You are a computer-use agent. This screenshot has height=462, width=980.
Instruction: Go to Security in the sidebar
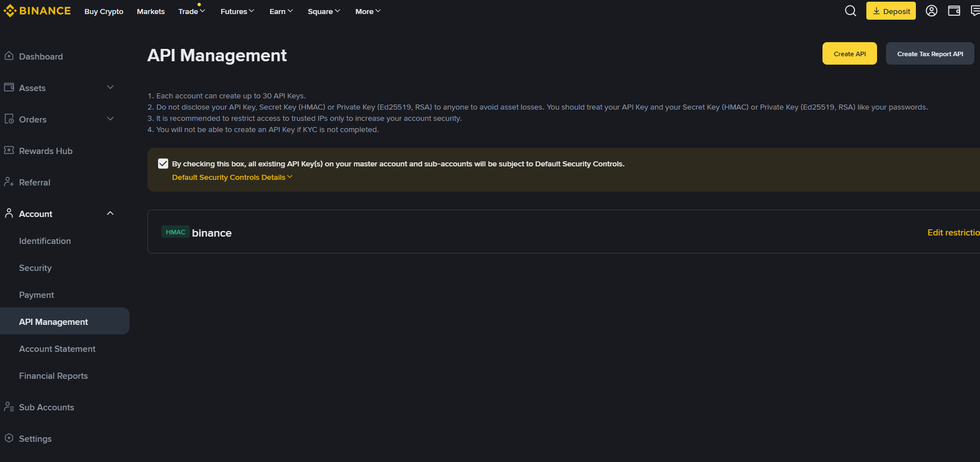click(x=35, y=268)
